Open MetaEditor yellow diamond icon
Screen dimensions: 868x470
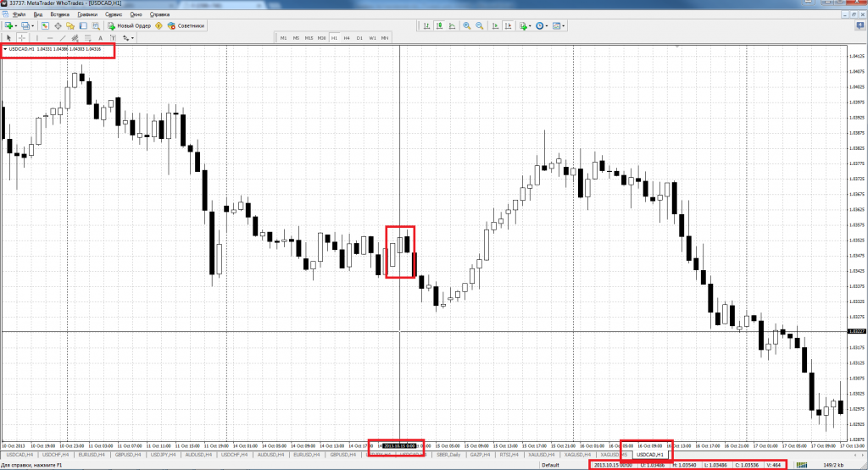159,25
